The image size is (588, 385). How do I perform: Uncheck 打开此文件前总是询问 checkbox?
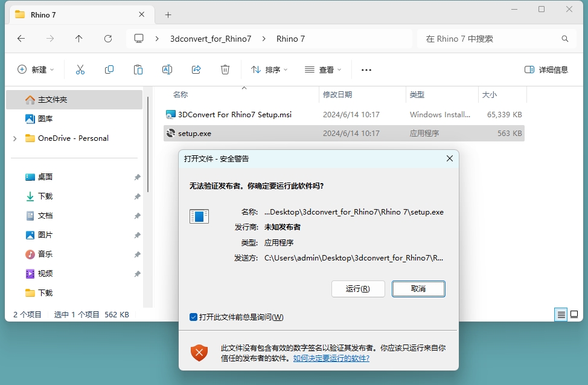pyautogui.click(x=194, y=317)
